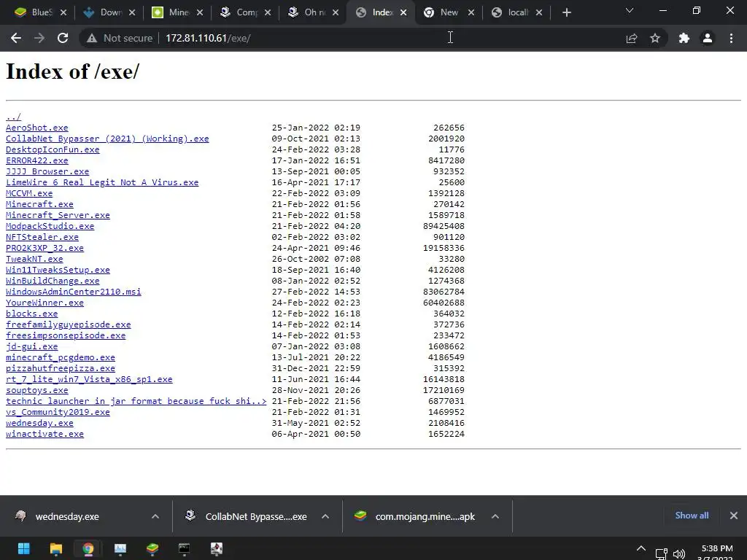Click the DesktopIconFun.exe link

[53, 149]
